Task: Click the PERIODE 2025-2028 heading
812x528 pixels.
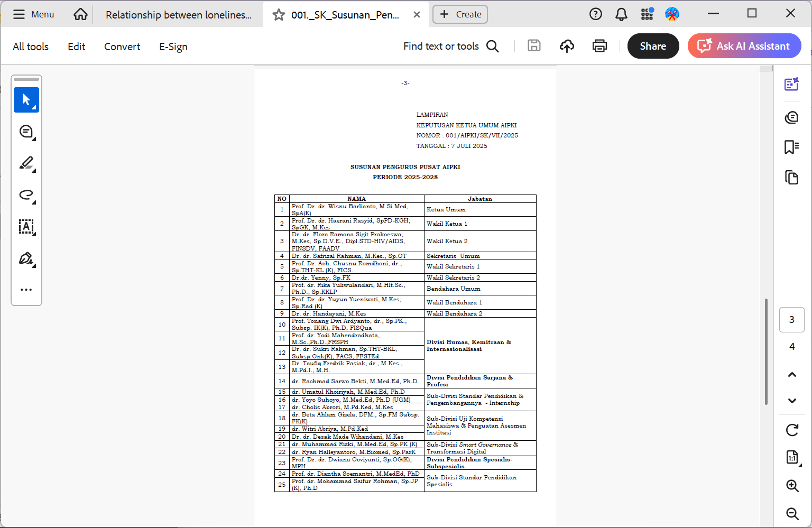Action: pyautogui.click(x=405, y=177)
